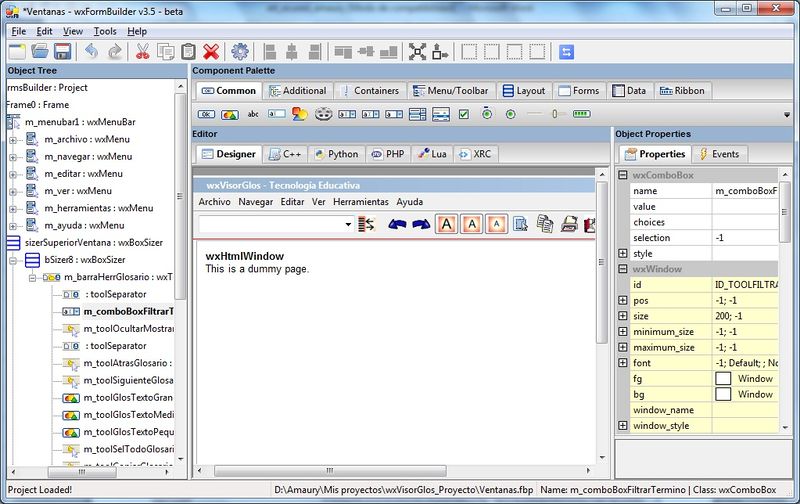Click the printer icon in designer toolbar
800x504 pixels.
[569, 224]
